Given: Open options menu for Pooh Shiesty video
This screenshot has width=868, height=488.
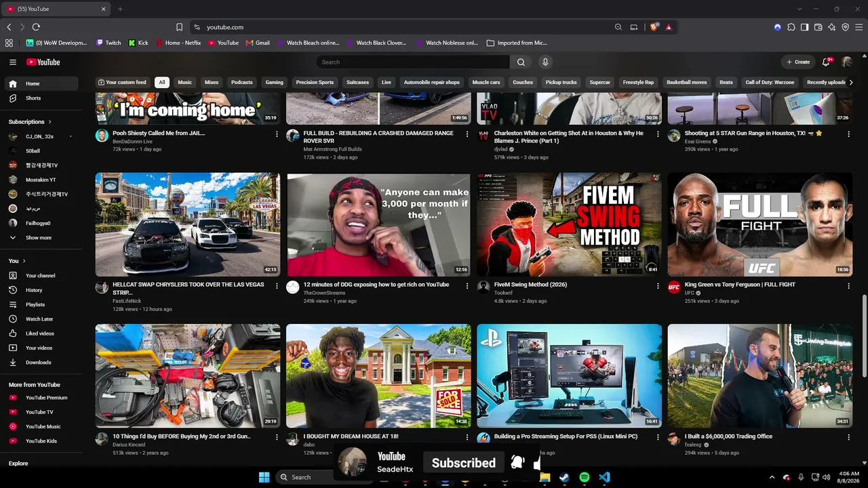Looking at the screenshot, I should (x=277, y=134).
